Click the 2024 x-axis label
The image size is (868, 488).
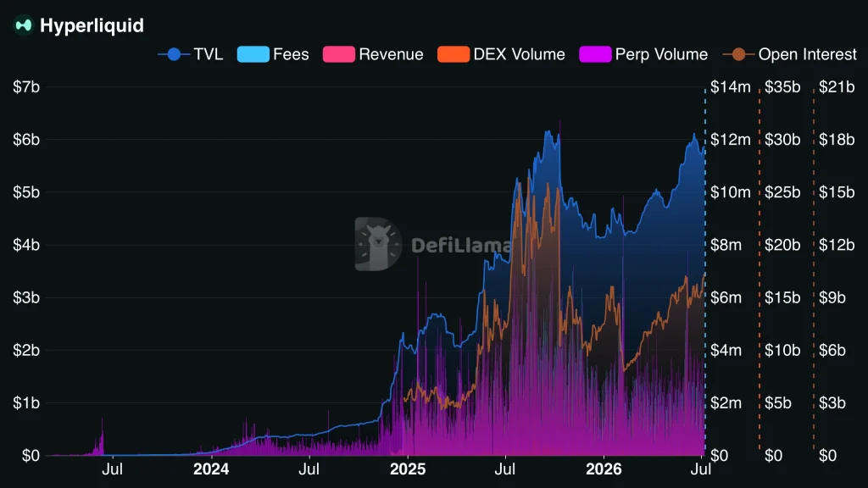(211, 469)
